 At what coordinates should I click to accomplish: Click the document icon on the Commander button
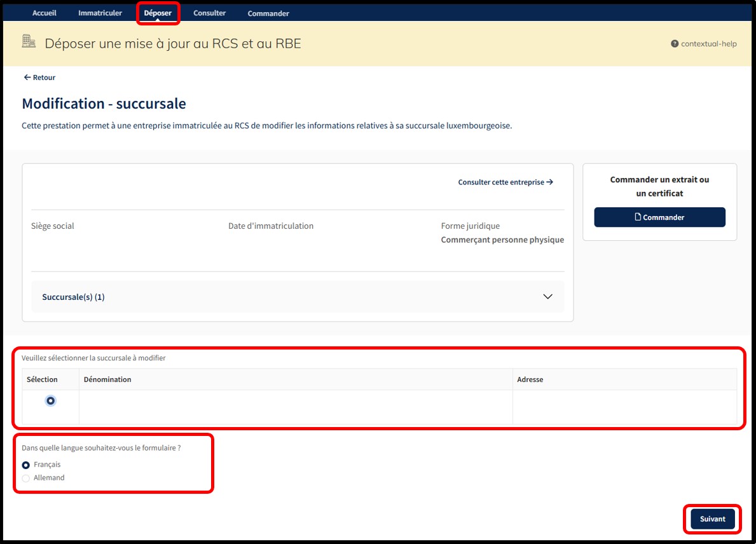pyautogui.click(x=638, y=217)
